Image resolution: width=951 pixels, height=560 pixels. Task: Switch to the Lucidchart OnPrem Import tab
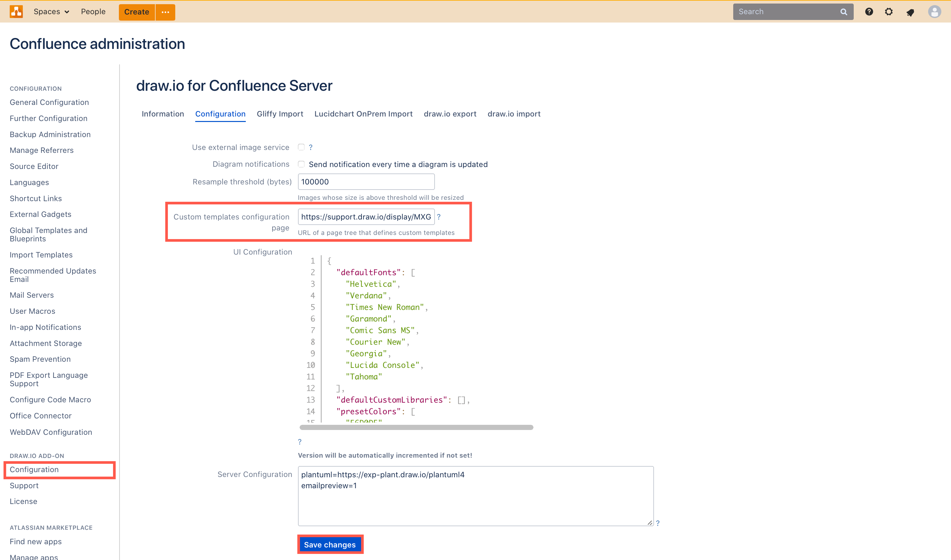(x=363, y=114)
